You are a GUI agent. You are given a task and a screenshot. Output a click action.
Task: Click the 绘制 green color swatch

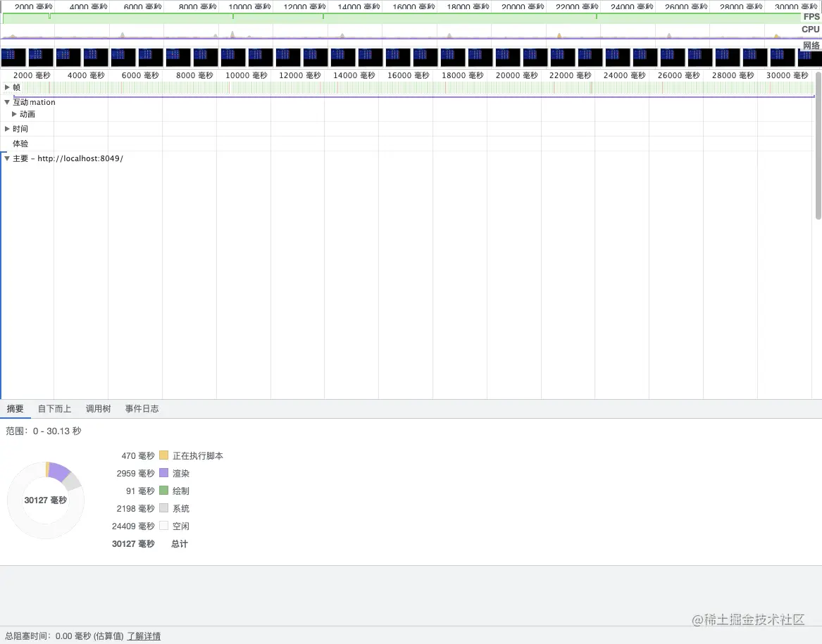pyautogui.click(x=163, y=491)
